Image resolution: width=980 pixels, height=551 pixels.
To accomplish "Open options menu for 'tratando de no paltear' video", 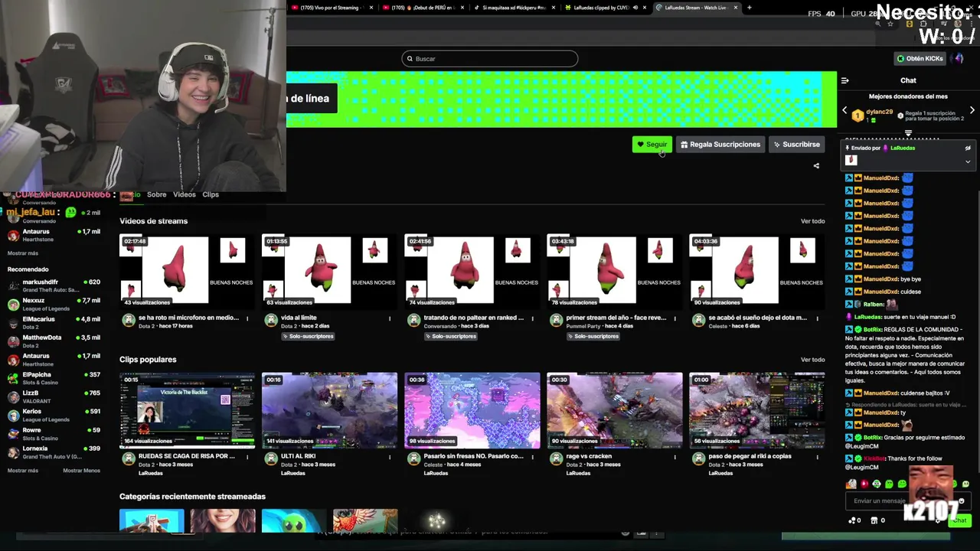I will click(x=532, y=318).
